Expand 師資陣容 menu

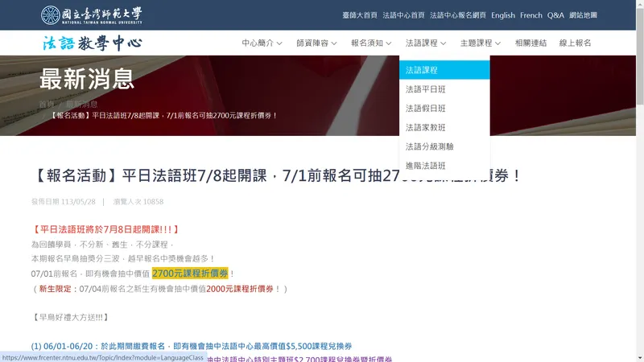click(316, 43)
